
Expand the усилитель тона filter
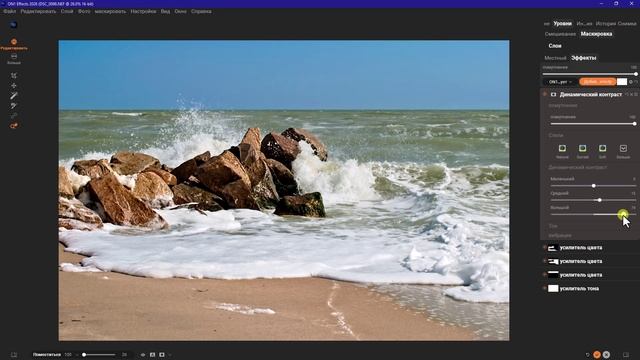click(x=579, y=288)
